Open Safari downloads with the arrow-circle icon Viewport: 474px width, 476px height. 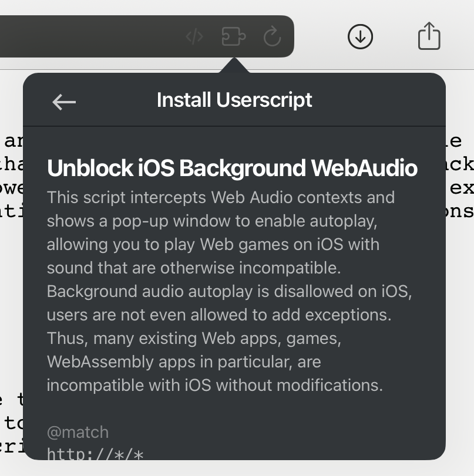tap(360, 36)
